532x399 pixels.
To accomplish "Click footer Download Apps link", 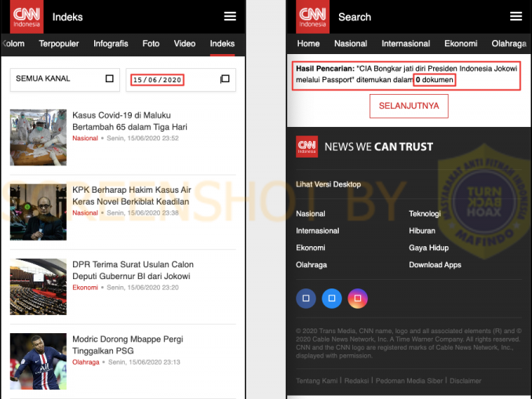I will 435,265.
